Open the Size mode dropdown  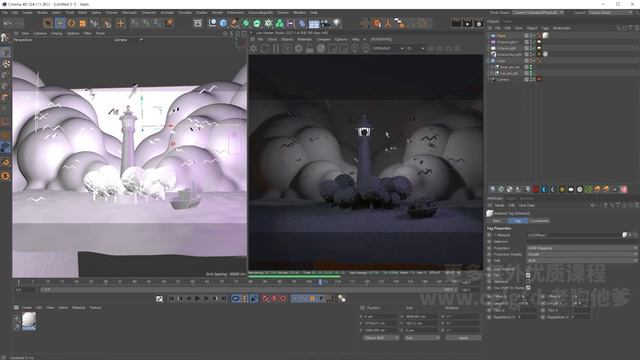tap(422, 338)
